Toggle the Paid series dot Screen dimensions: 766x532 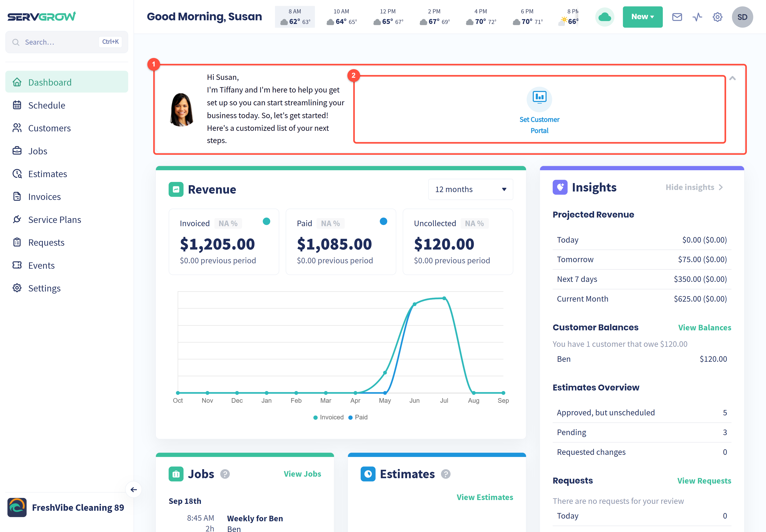(383, 221)
